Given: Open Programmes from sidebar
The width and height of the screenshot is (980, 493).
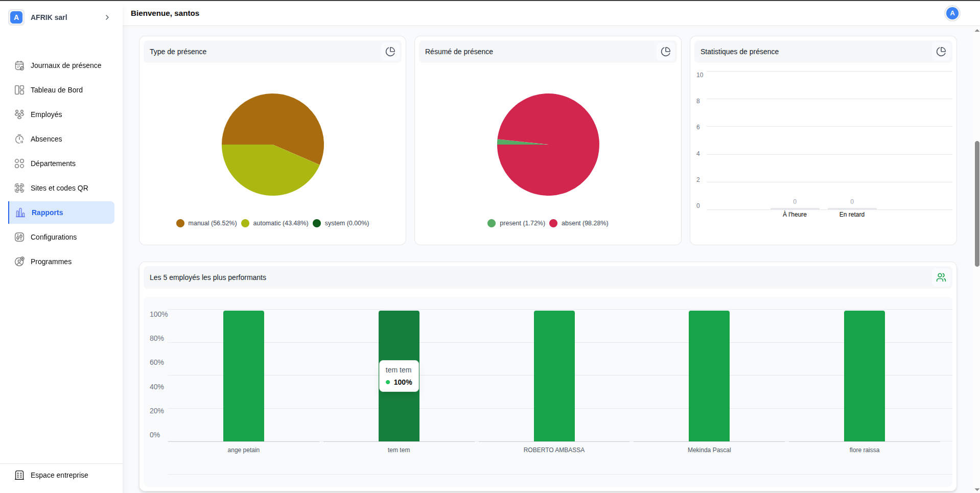Looking at the screenshot, I should coord(51,262).
